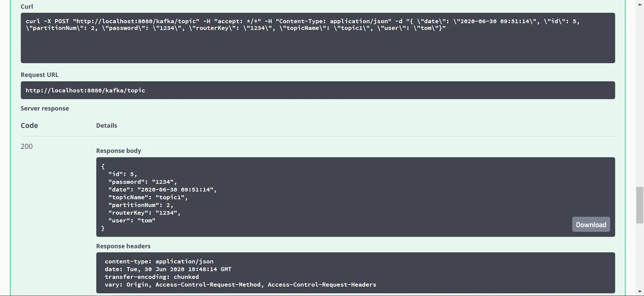
Task: Click the Server response heading
Action: pos(45,109)
